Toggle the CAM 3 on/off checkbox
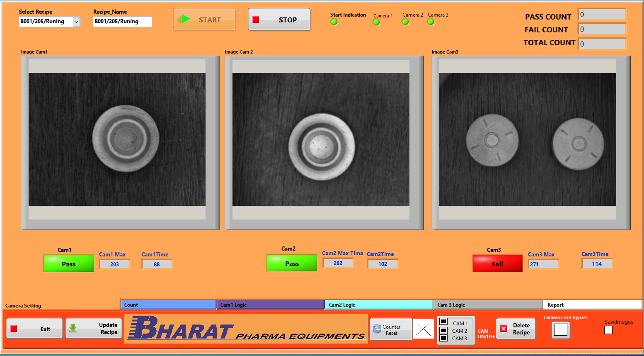 (443, 338)
